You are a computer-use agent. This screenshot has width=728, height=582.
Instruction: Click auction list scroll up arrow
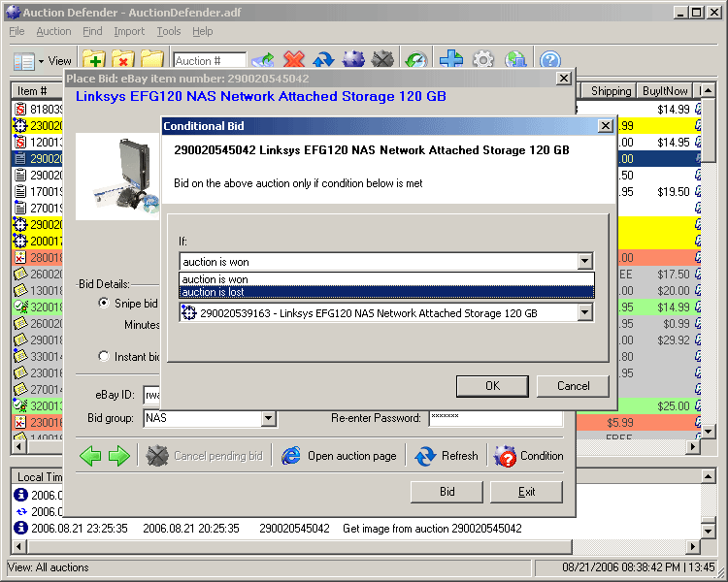(708, 90)
